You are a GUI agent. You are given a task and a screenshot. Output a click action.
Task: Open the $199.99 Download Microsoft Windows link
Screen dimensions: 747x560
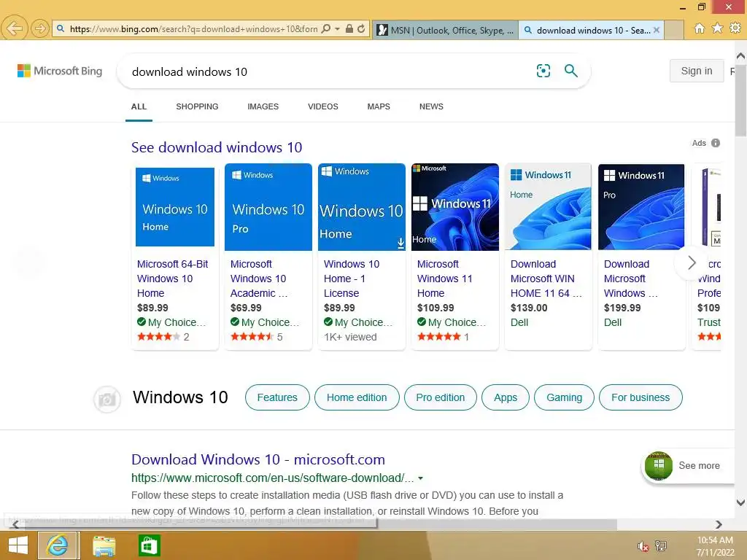pyautogui.click(x=630, y=279)
